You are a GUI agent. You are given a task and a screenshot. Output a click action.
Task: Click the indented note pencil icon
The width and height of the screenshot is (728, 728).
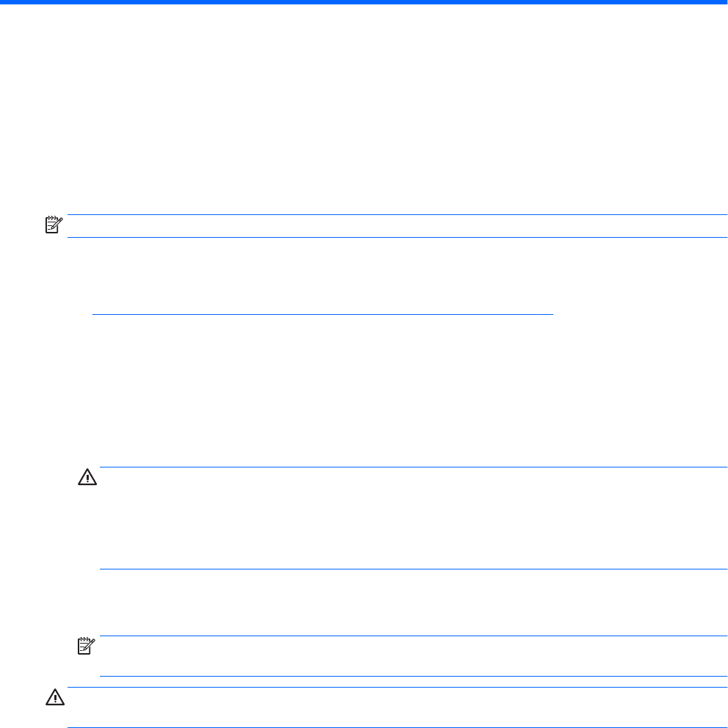click(87, 647)
